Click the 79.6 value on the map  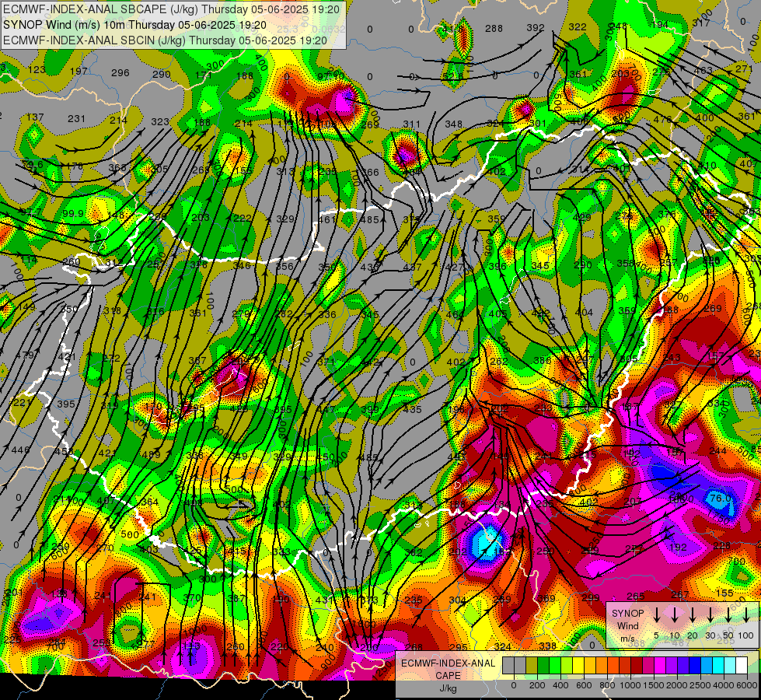33,165
